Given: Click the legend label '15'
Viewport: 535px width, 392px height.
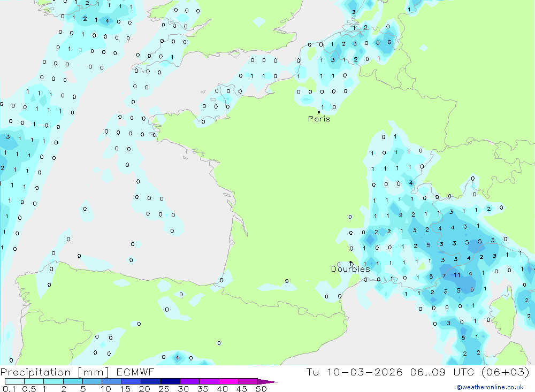Looking at the screenshot, I should [x=125, y=389].
